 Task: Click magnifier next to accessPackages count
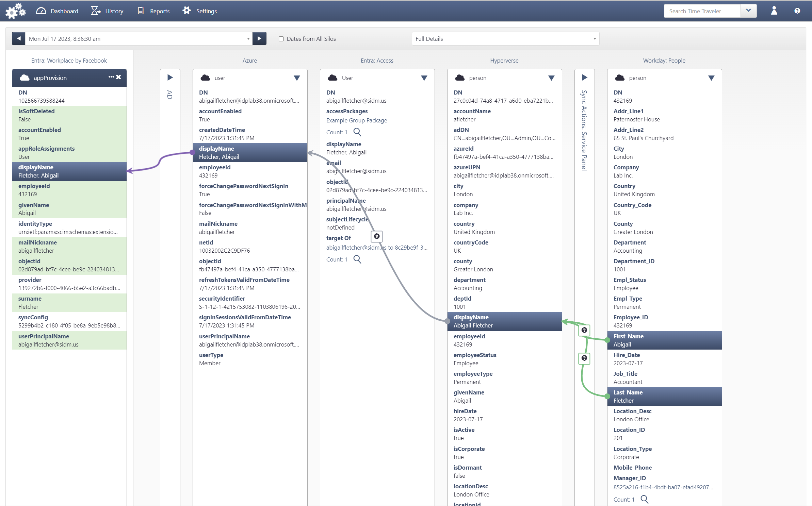tap(357, 132)
